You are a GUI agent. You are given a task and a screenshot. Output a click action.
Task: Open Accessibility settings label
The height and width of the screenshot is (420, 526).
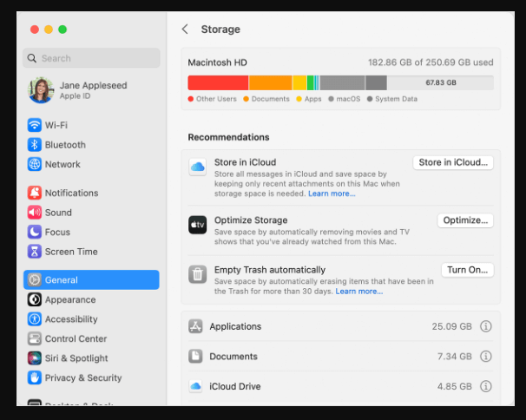click(71, 319)
